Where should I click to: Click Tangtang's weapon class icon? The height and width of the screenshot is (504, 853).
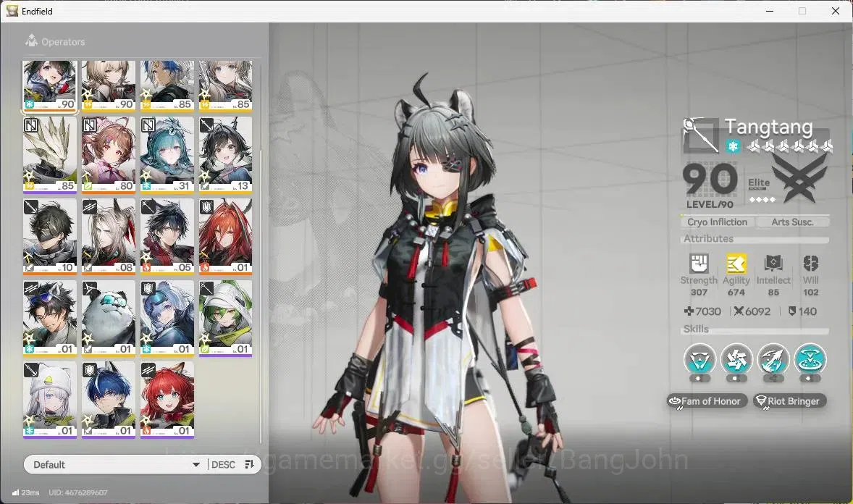point(701,135)
